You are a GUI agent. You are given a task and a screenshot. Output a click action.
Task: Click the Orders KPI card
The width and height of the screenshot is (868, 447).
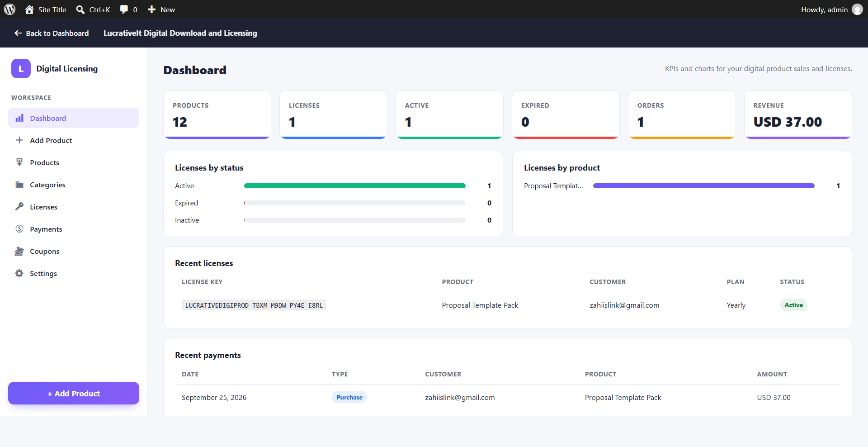[x=682, y=115]
